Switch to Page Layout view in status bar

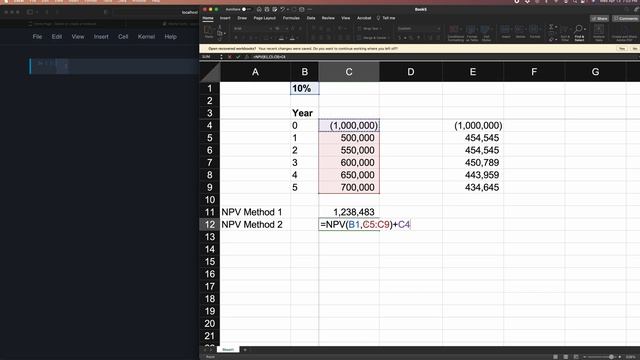565,357
